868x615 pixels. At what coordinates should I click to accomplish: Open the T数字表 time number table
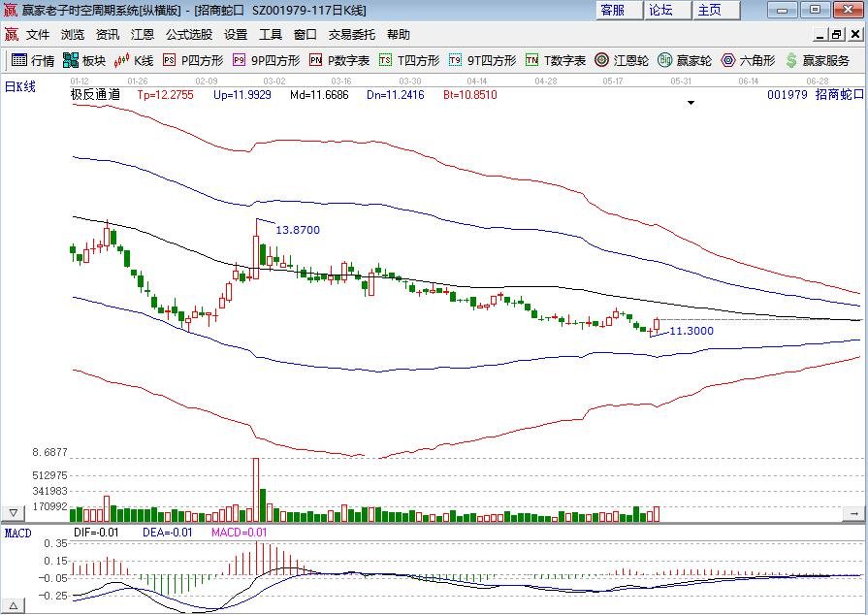pyautogui.click(x=556, y=60)
